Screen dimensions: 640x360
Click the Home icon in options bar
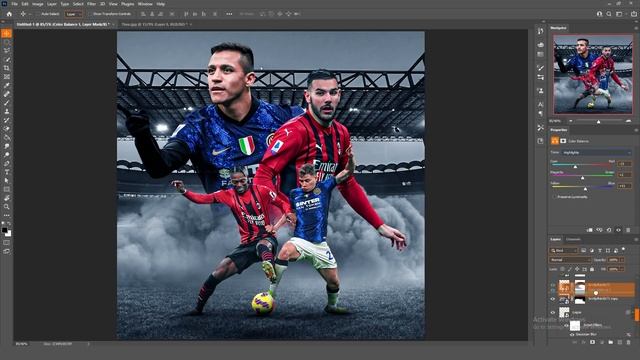9,14
